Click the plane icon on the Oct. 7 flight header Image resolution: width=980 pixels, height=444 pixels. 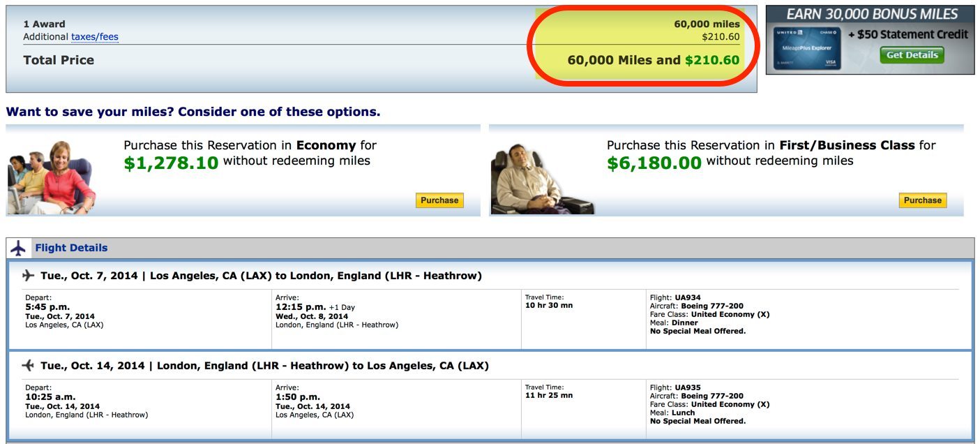point(29,275)
